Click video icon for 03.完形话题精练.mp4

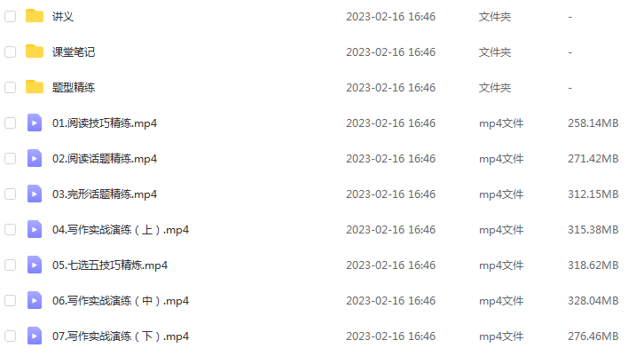[35, 194]
